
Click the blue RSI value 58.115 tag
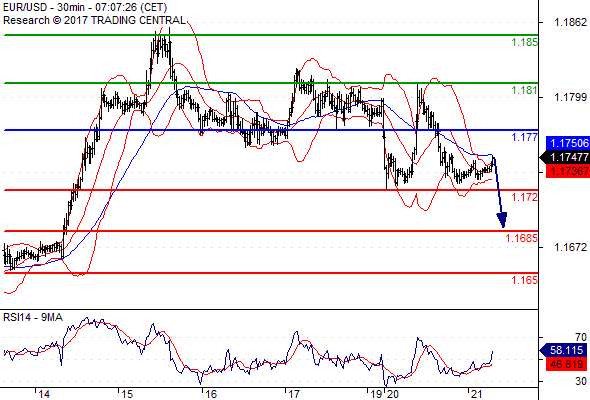tap(565, 350)
